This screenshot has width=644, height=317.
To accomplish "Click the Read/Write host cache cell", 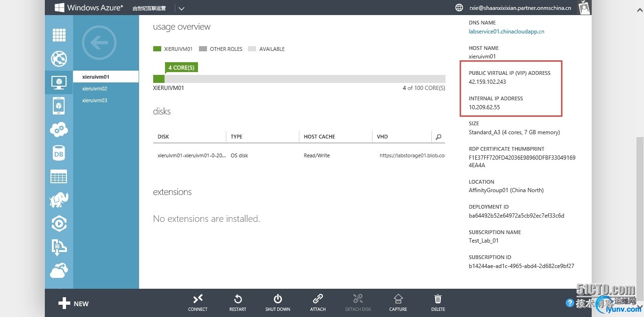I will click(x=317, y=155).
